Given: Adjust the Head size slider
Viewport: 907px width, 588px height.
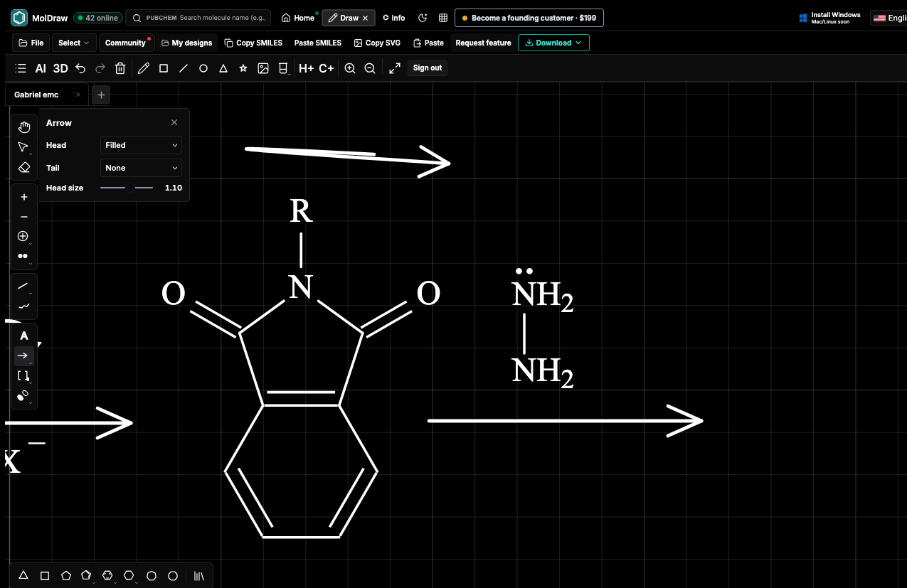Looking at the screenshot, I should 127,188.
